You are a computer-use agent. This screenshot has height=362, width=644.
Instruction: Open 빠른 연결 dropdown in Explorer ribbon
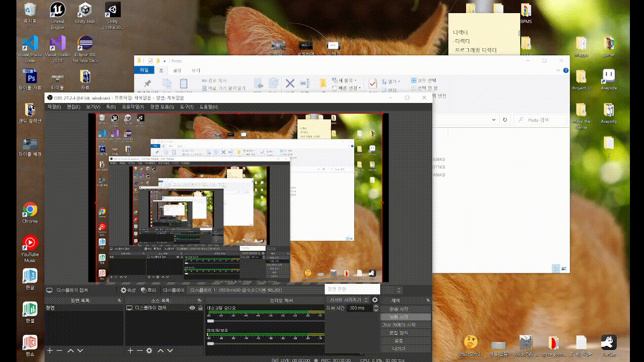pos(346,88)
